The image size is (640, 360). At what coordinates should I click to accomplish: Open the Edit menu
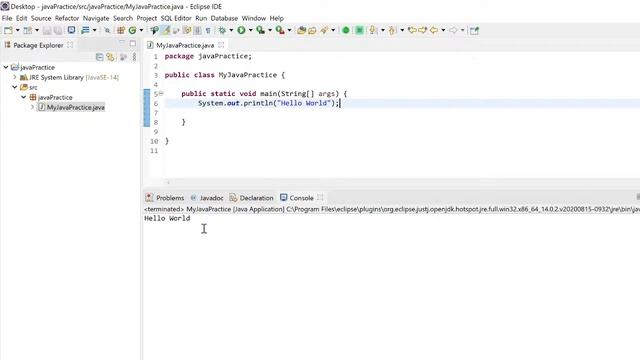tap(21, 18)
